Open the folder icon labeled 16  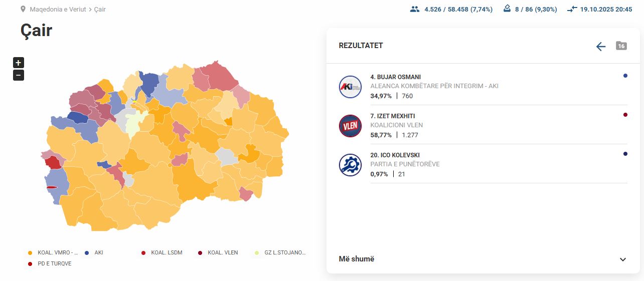621,46
